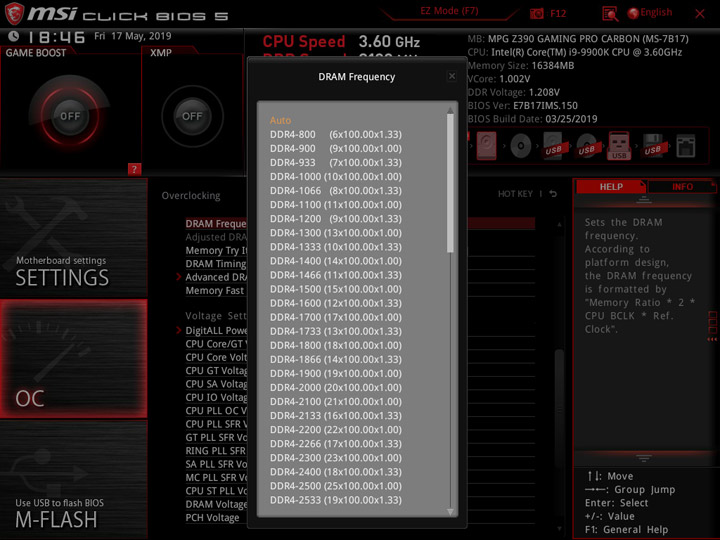Click the undo arrow beside HOT KEY
Image resolution: width=720 pixels, height=540 pixels.
tap(553, 194)
